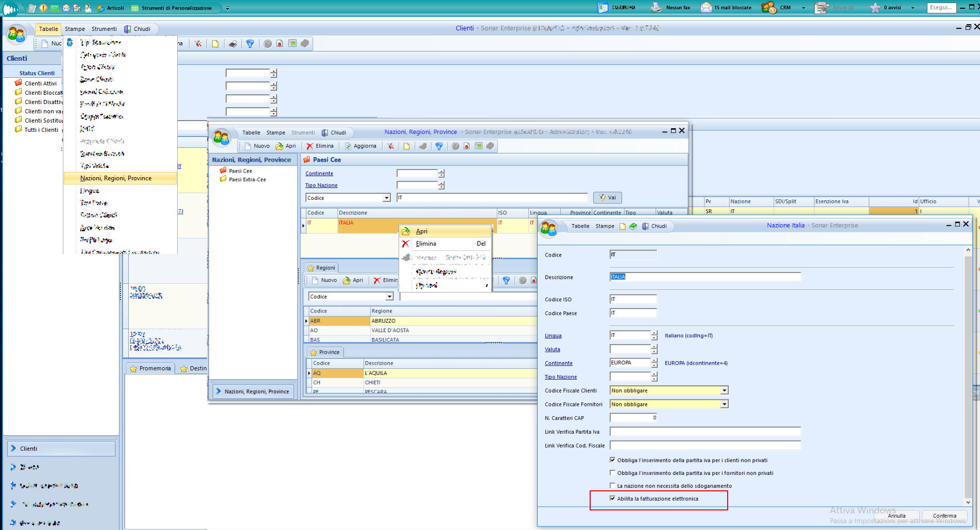The image size is (980, 530).
Task: Check obbliga partita iva per fornitori non privati
Action: coord(612,473)
